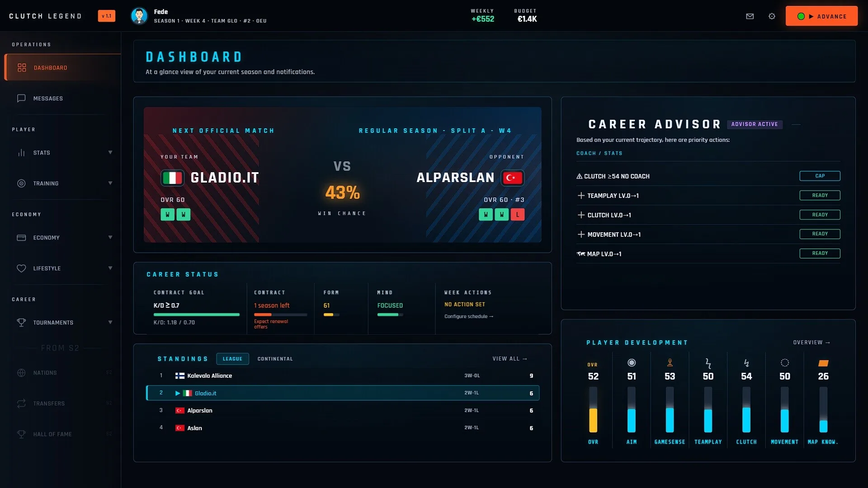This screenshot has width=868, height=488.
Task: Open the mail envelope icon in header
Action: point(750,16)
